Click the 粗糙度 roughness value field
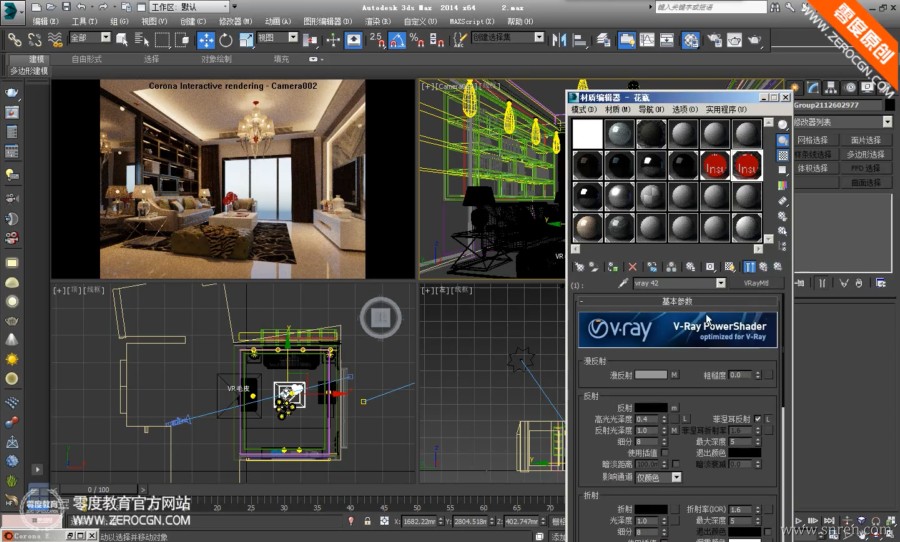Screen dimensions: 900x542 (x=740, y=375)
